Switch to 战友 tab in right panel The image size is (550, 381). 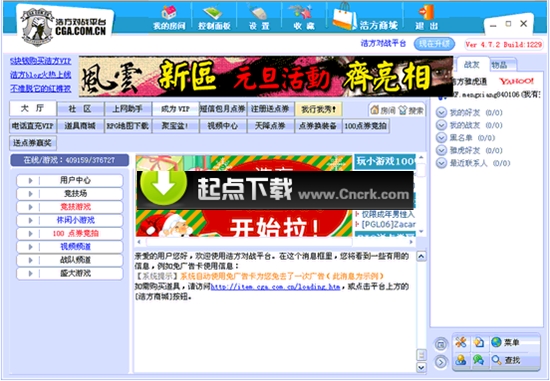pos(472,65)
